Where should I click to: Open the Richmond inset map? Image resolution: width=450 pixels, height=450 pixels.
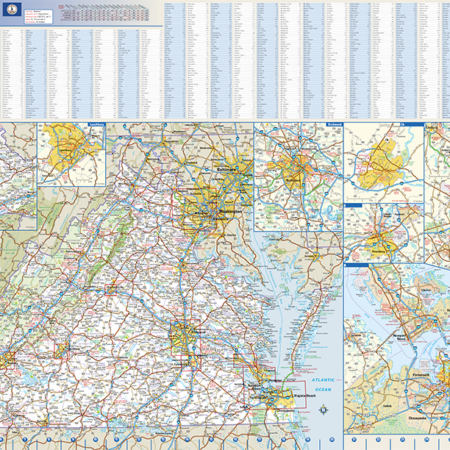coord(298,177)
